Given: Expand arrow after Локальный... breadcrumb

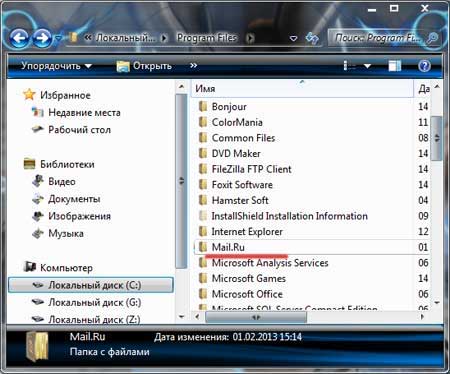Looking at the screenshot, I should tap(164, 38).
